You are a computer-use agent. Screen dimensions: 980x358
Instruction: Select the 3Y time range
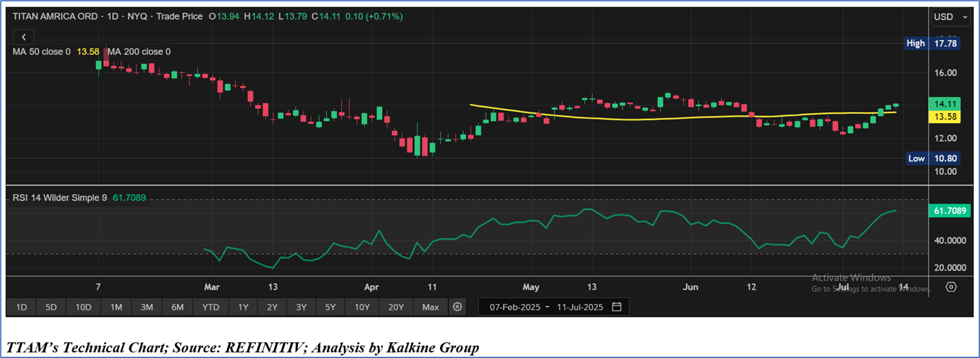click(302, 307)
